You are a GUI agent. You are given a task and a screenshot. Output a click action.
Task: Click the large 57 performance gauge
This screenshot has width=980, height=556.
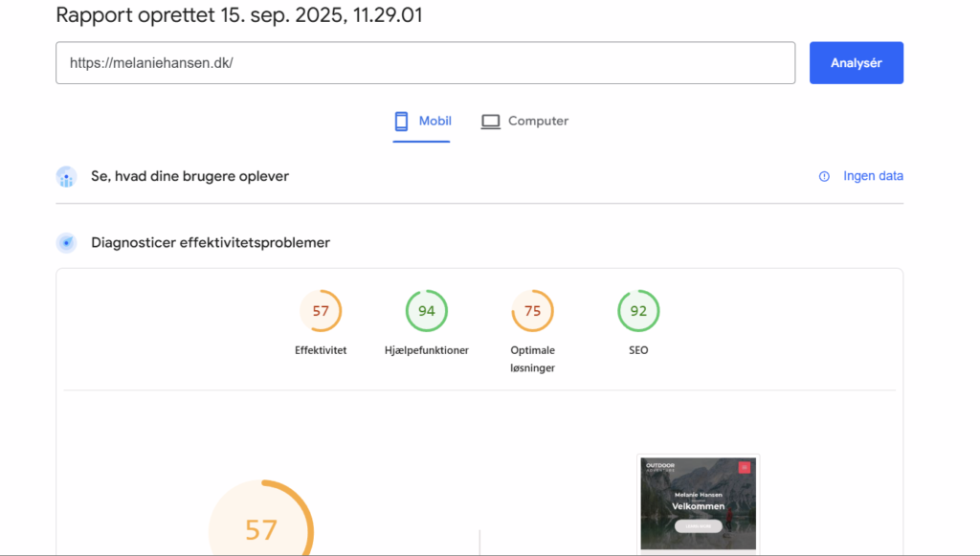pos(261,518)
